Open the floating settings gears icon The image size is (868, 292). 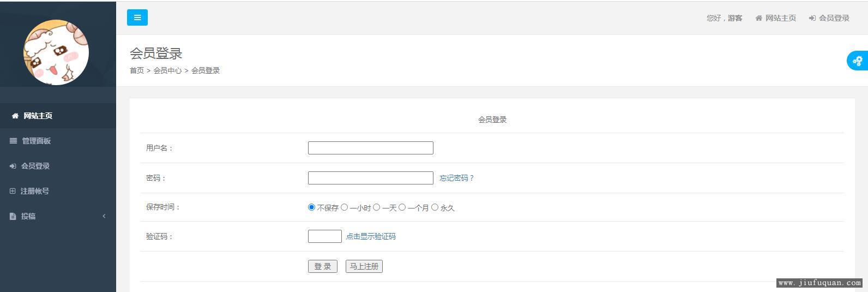(x=858, y=61)
